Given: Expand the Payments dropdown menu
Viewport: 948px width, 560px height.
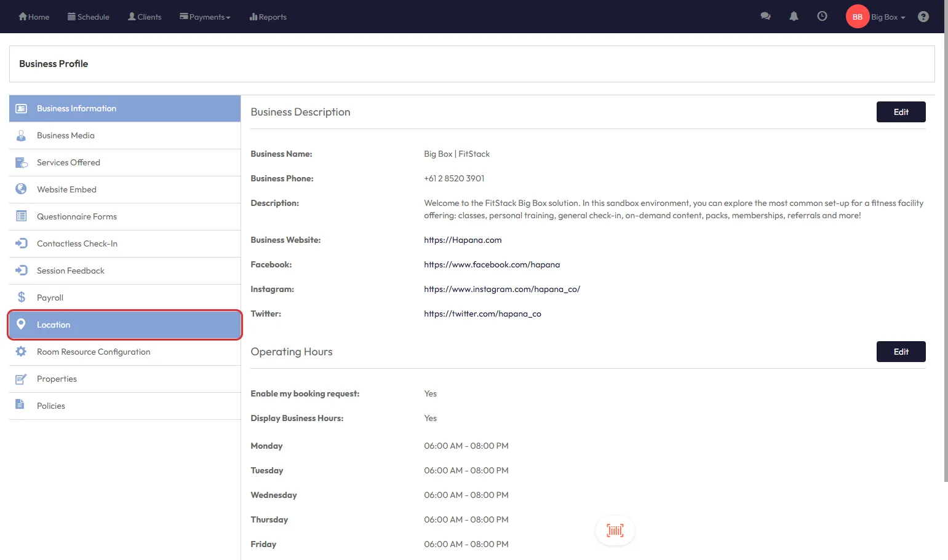Looking at the screenshot, I should coord(205,17).
